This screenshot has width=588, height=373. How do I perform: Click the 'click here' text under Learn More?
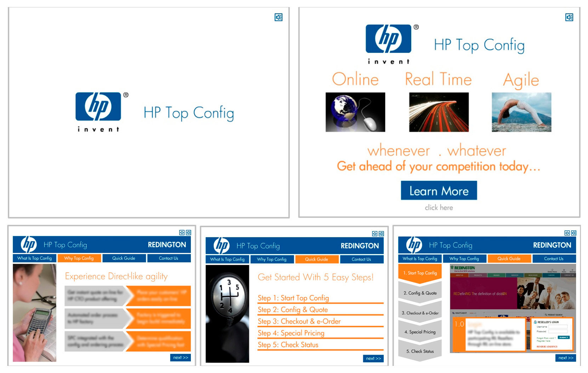coord(439,207)
